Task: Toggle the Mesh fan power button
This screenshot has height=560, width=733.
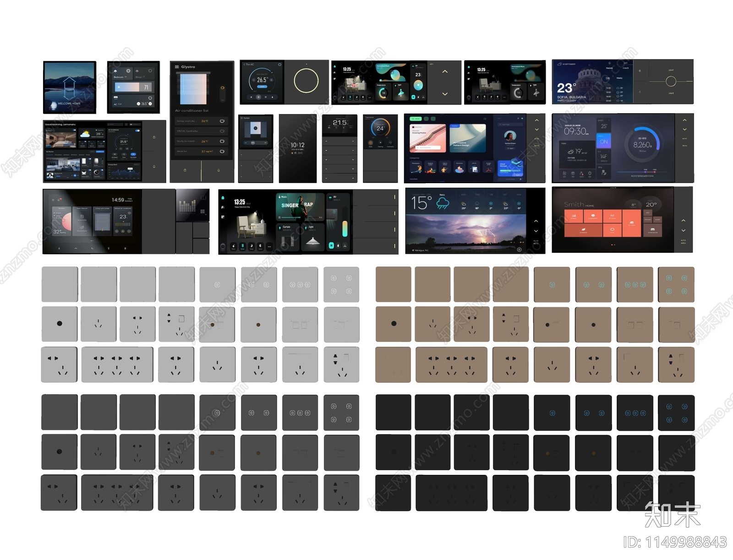Action: coord(222,151)
